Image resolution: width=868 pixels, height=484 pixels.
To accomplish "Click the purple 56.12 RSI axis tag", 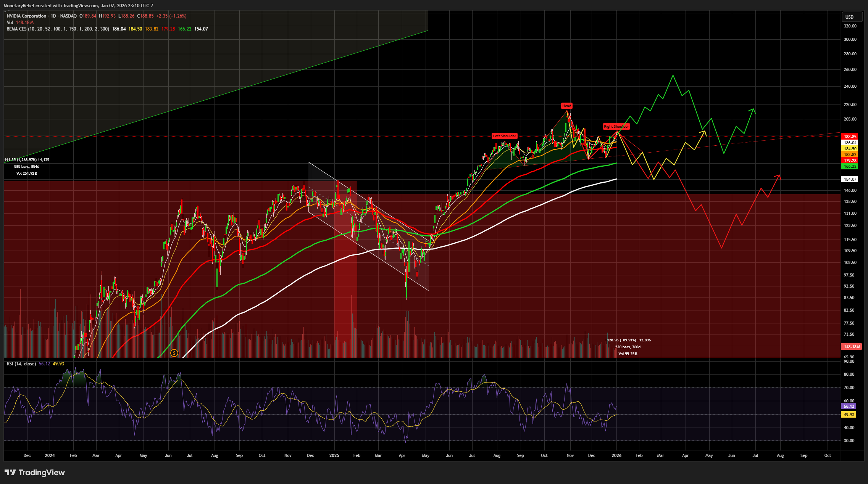I will pyautogui.click(x=849, y=406).
